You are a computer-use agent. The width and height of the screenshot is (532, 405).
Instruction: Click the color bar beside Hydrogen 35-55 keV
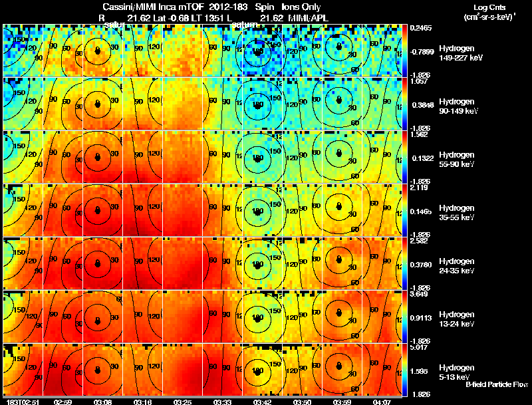(x=404, y=210)
